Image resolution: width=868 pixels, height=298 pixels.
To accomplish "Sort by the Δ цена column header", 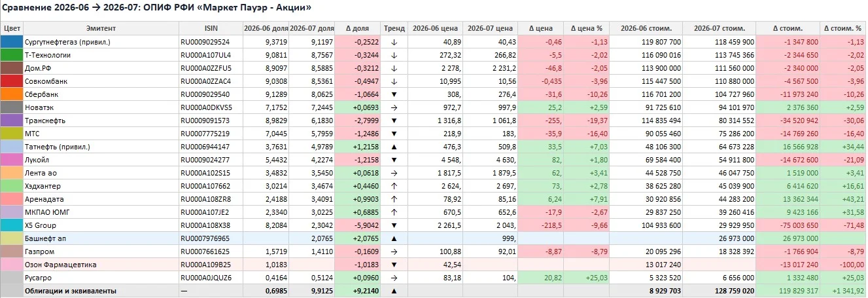I will pos(540,28).
